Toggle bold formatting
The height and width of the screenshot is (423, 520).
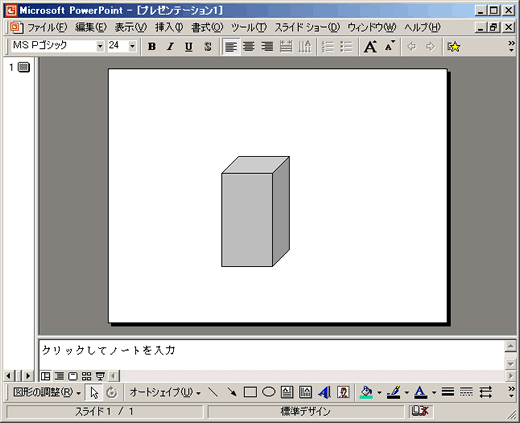pyautogui.click(x=152, y=47)
